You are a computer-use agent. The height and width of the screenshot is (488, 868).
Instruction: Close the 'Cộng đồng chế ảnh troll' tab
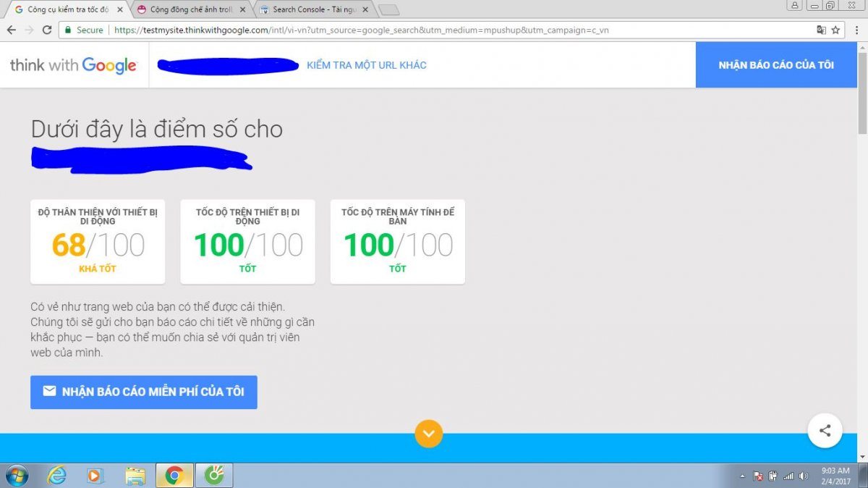click(243, 10)
